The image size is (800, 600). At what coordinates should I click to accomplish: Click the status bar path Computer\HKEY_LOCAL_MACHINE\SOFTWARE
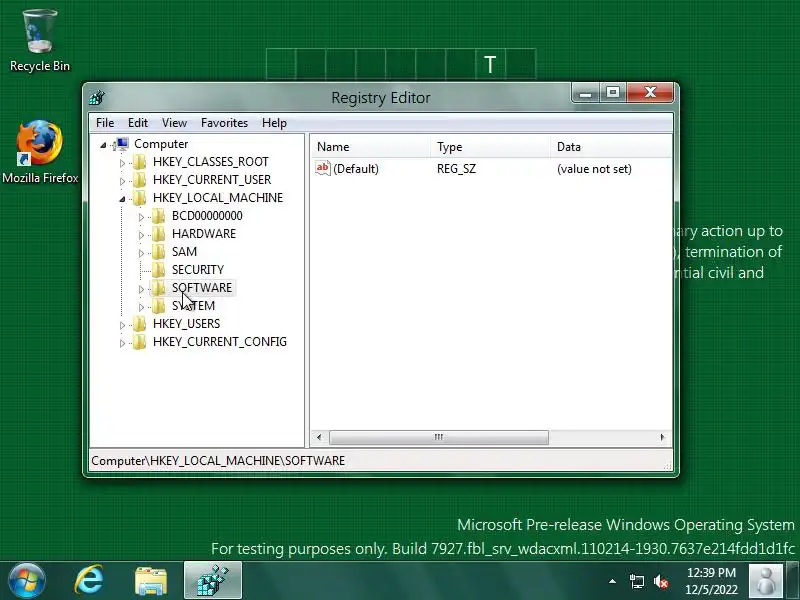pos(218,461)
